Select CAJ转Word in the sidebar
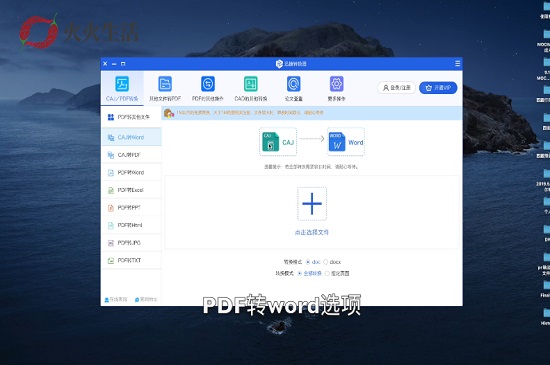This screenshot has width=550, height=365. 131,137
